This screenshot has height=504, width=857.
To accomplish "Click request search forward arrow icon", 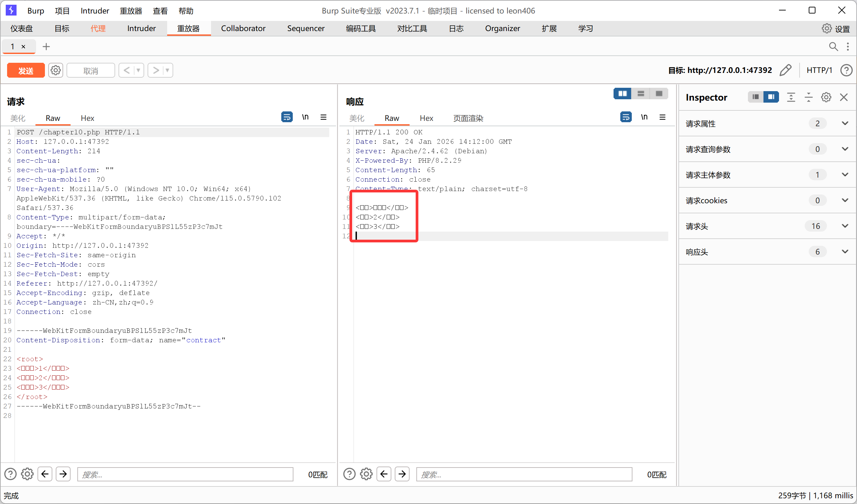I will point(63,474).
